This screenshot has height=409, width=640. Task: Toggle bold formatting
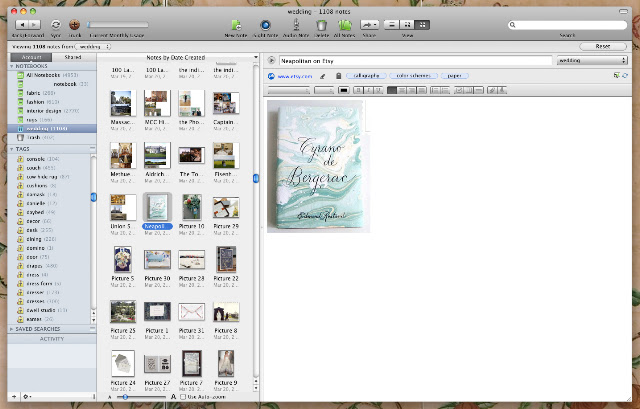(358, 90)
